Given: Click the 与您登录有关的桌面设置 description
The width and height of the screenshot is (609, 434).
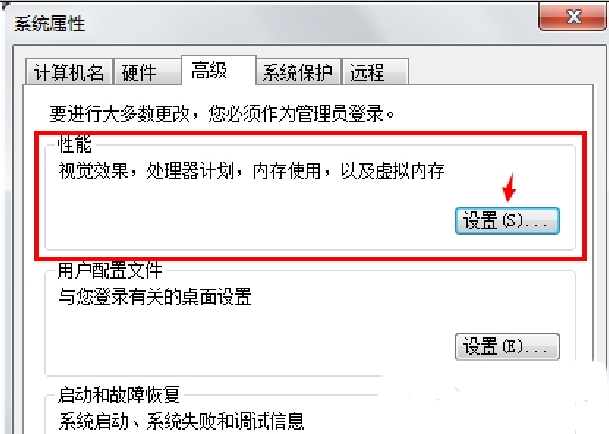Looking at the screenshot, I should click(x=155, y=297).
